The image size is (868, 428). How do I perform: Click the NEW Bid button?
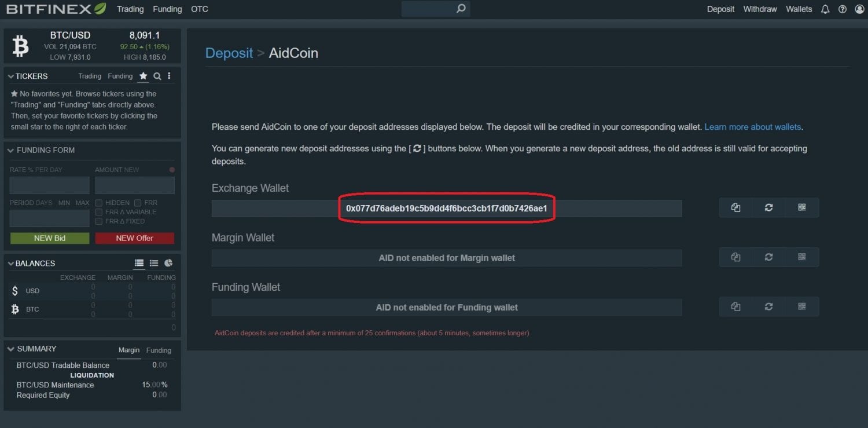(50, 238)
